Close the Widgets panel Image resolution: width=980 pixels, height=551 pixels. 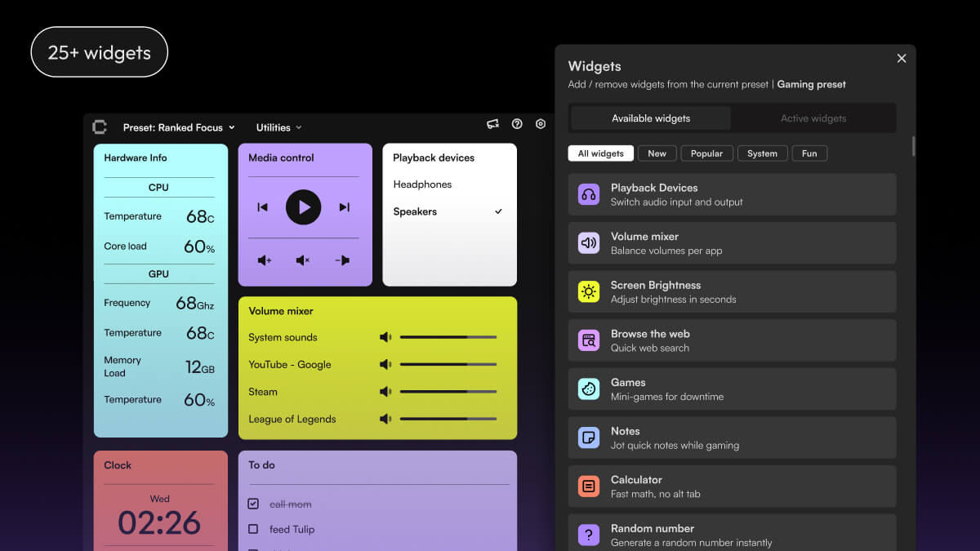coord(902,58)
